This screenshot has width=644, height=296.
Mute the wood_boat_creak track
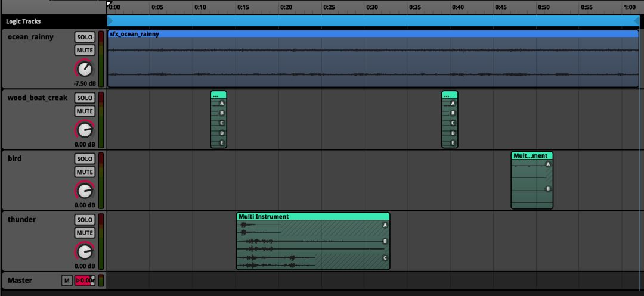[x=85, y=111]
